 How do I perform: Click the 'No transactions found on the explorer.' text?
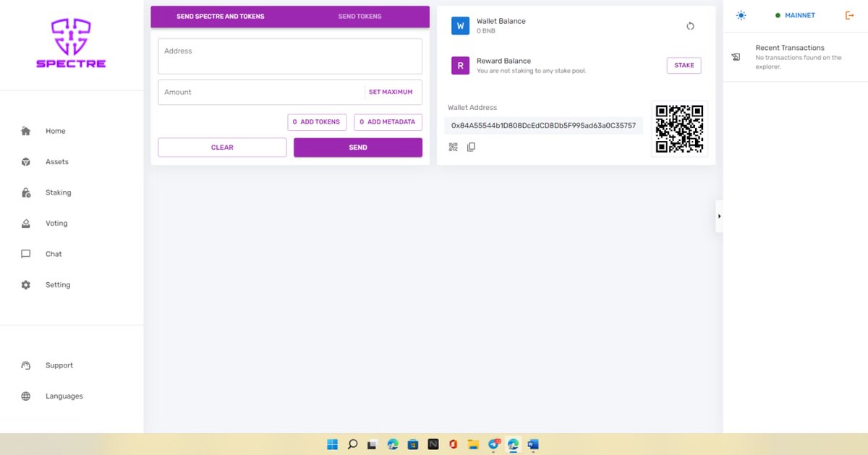click(799, 62)
